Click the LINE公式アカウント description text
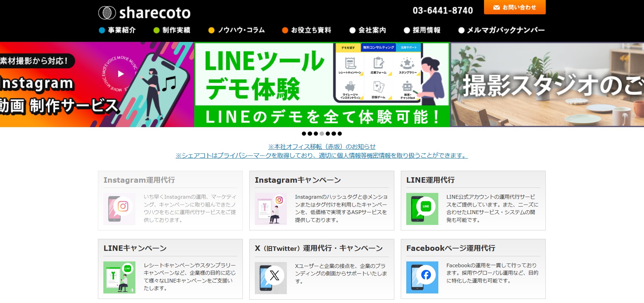 492,208
